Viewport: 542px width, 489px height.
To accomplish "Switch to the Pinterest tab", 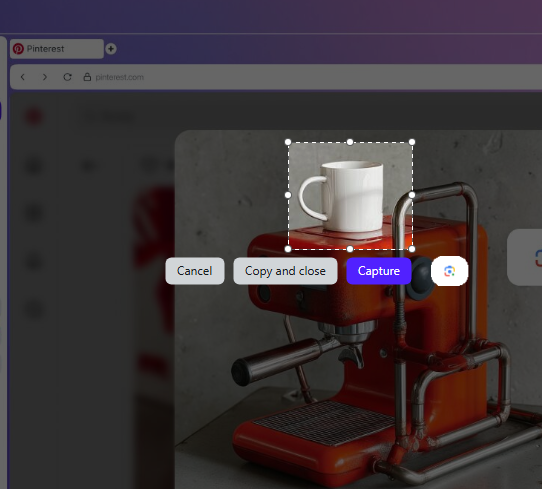I will click(57, 49).
